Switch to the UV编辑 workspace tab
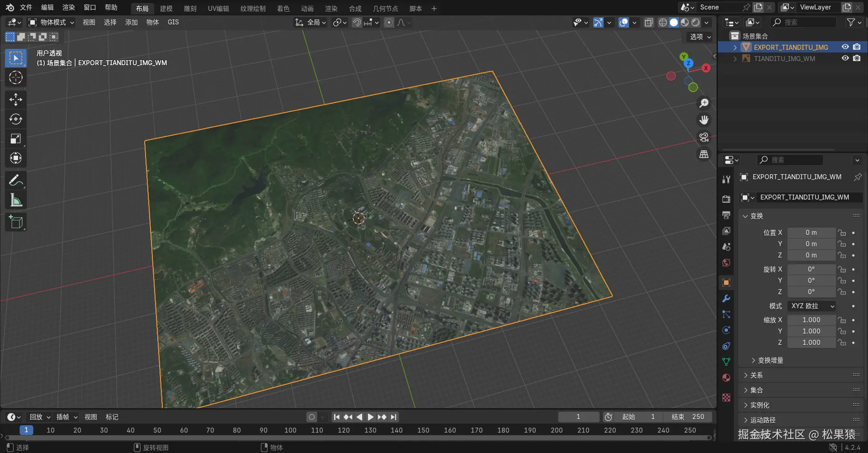This screenshot has width=868, height=453. [218, 9]
